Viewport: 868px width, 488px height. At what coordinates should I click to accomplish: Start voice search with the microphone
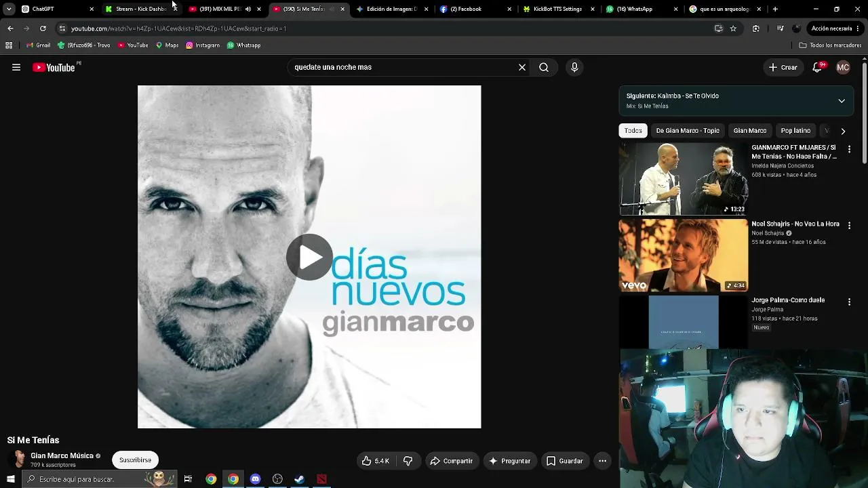click(x=574, y=67)
